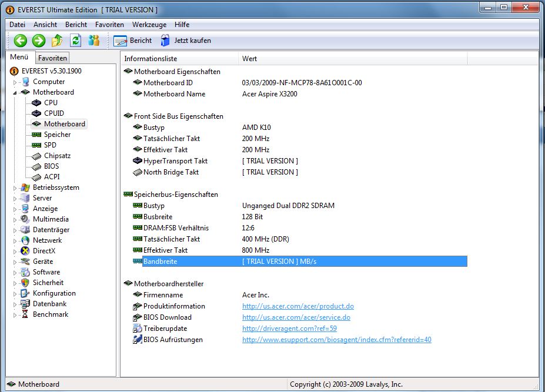Click the green Back arrow toolbar icon
Image resolution: width=545 pixels, height=392 pixels.
coord(21,41)
